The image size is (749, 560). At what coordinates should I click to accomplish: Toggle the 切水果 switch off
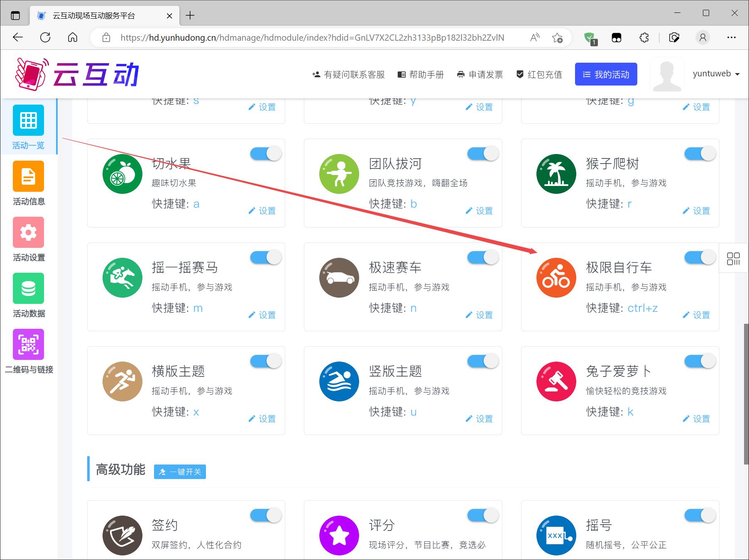tap(266, 154)
